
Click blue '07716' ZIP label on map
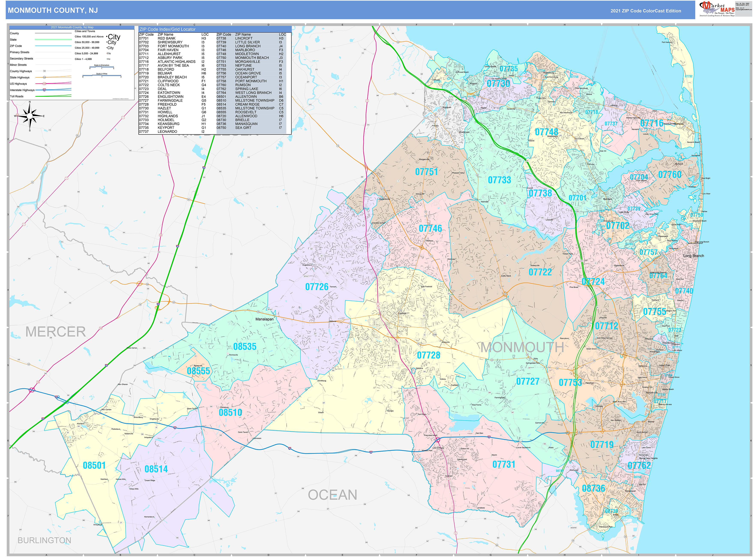pyautogui.click(x=652, y=123)
